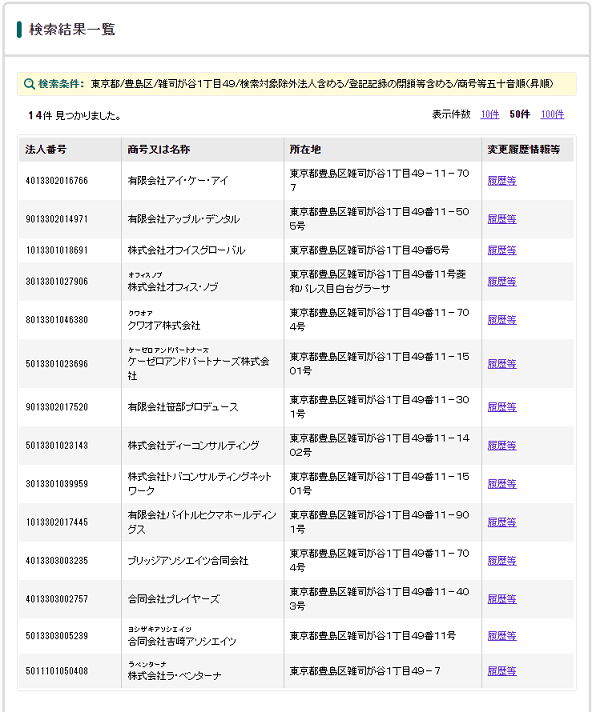
Task: Select corporate number 8013301046380
Action: 57,320
